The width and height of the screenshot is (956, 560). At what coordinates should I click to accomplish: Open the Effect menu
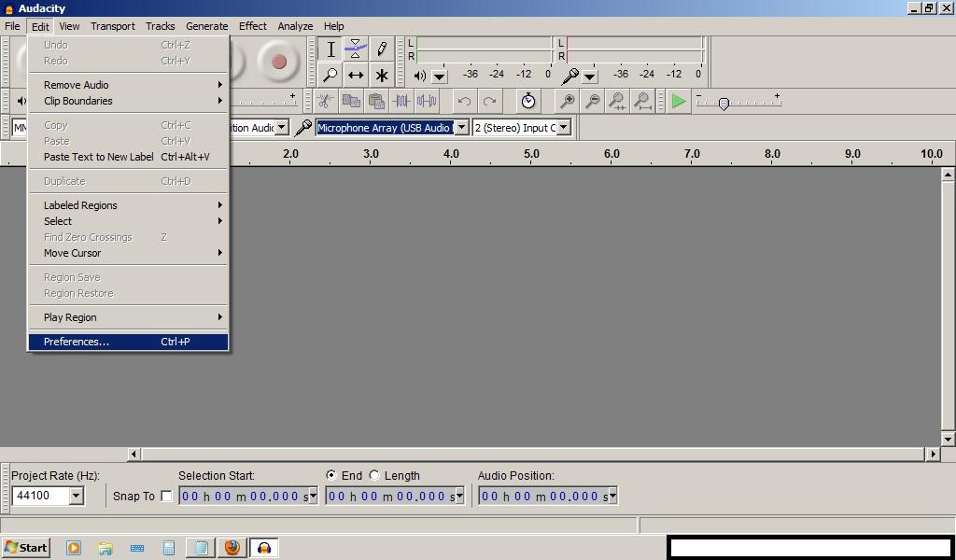[x=252, y=26]
